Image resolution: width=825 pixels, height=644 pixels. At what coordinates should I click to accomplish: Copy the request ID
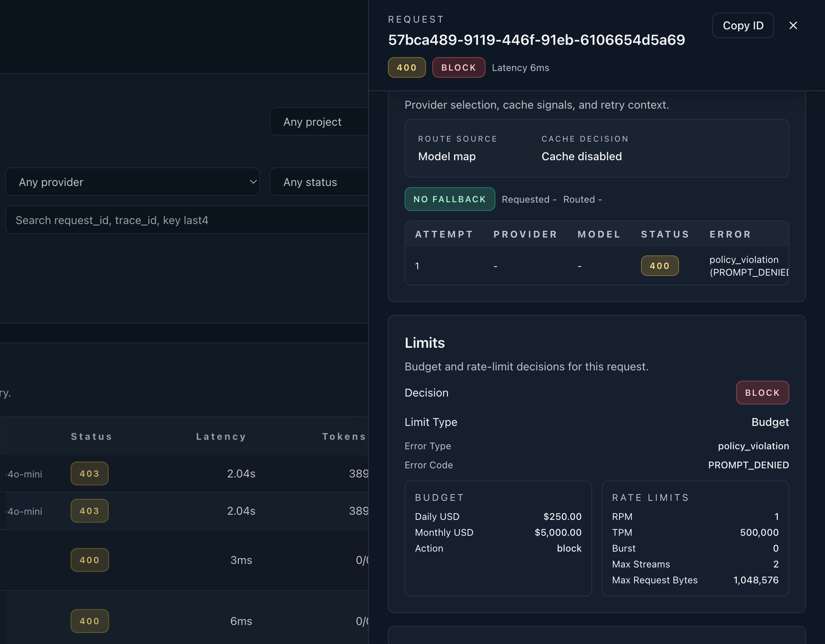pyautogui.click(x=742, y=25)
